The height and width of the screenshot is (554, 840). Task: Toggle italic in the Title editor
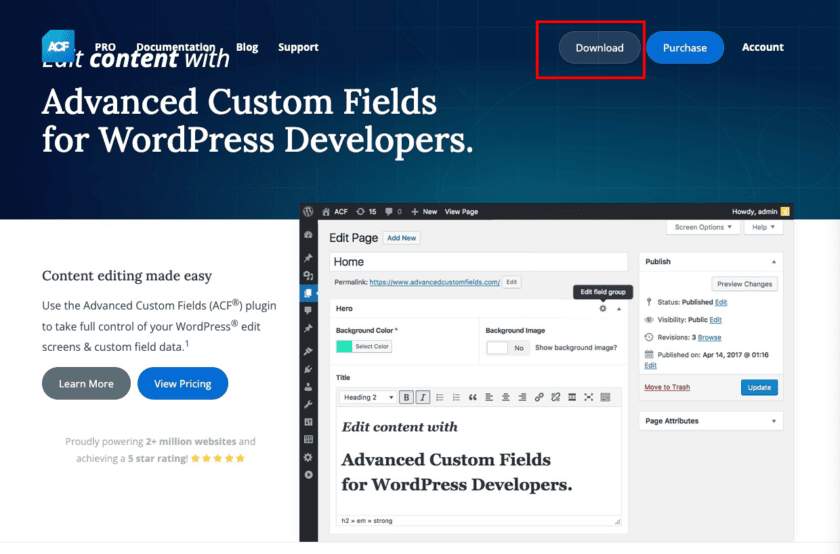[423, 397]
